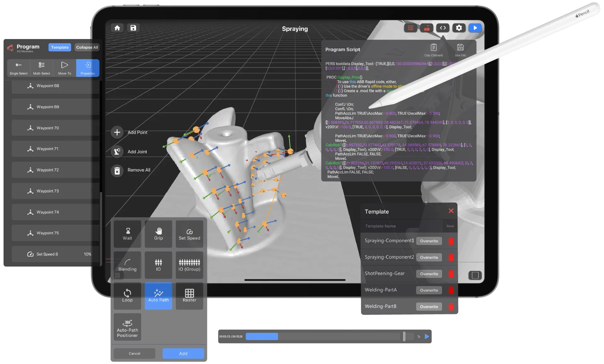Choose the IO (Group) module tile
This screenshot has width=604, height=364.
[x=189, y=265]
